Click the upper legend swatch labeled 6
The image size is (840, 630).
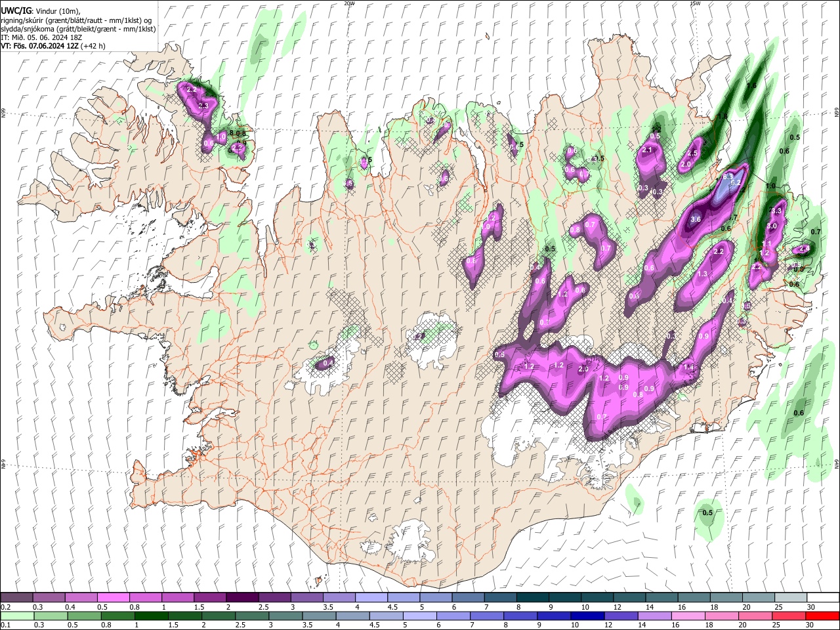click(469, 597)
